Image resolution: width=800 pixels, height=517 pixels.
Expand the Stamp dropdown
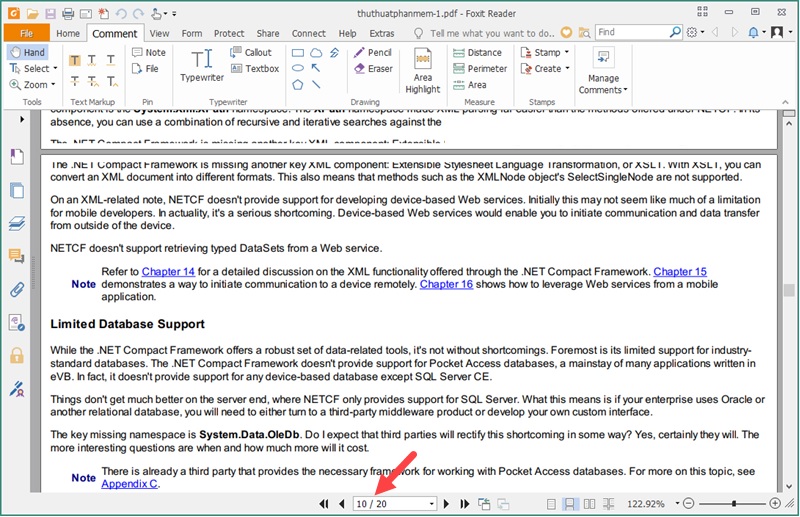566,52
